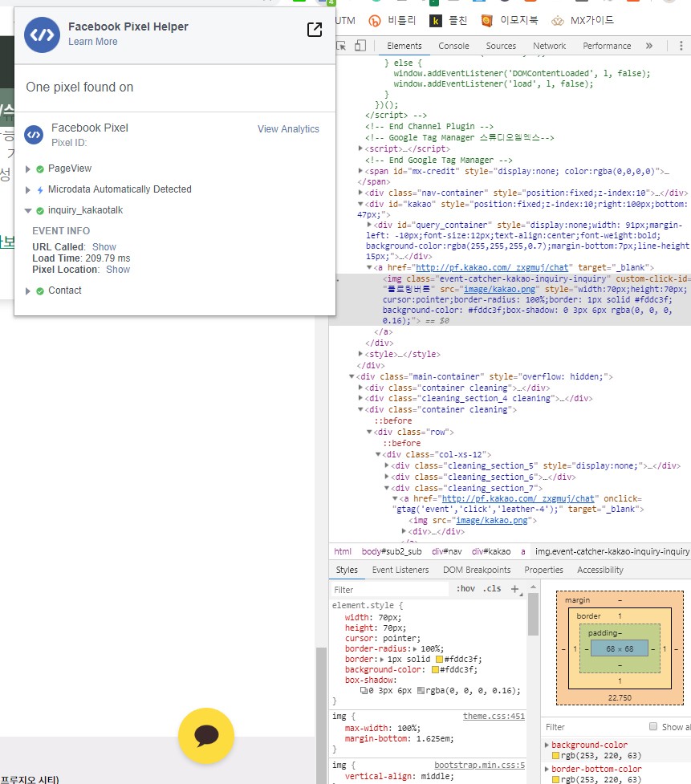Open the DevTools three-dot menu

pyautogui.click(x=681, y=46)
